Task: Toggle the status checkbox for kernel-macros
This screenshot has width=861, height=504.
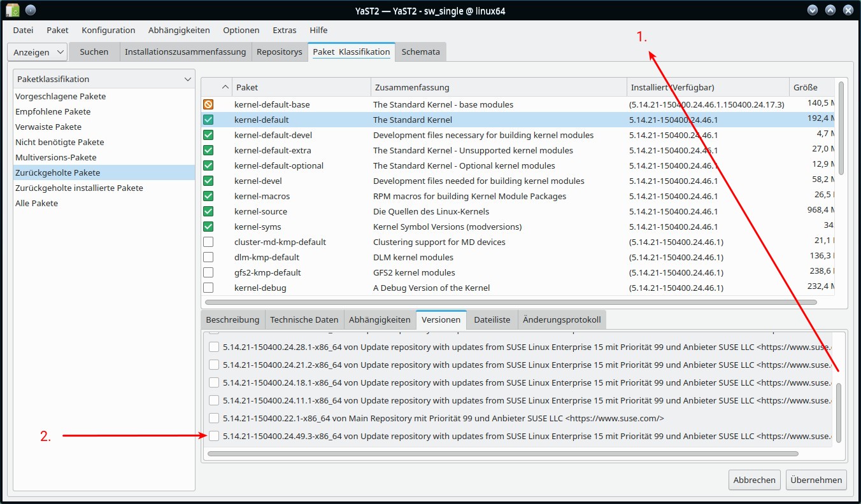Action: tap(208, 196)
